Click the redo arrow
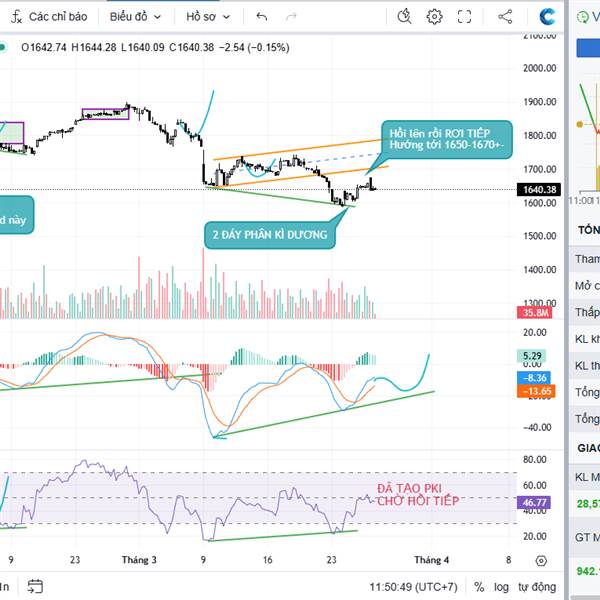The image size is (600, 600). pyautogui.click(x=291, y=17)
